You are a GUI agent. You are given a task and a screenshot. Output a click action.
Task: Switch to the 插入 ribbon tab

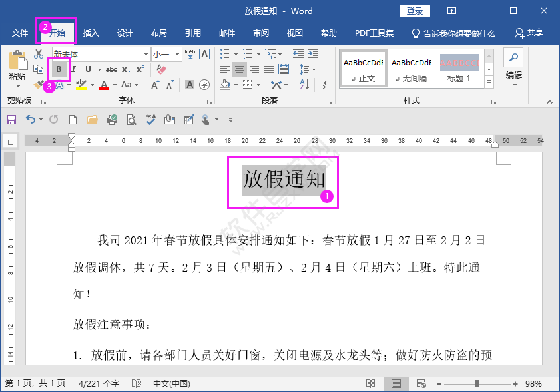click(x=91, y=33)
